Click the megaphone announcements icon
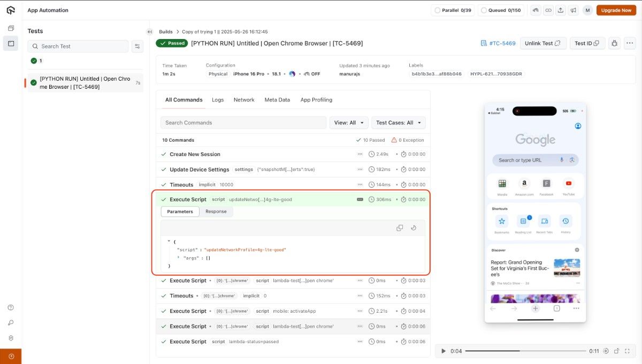The width and height of the screenshot is (642, 364). click(573, 10)
